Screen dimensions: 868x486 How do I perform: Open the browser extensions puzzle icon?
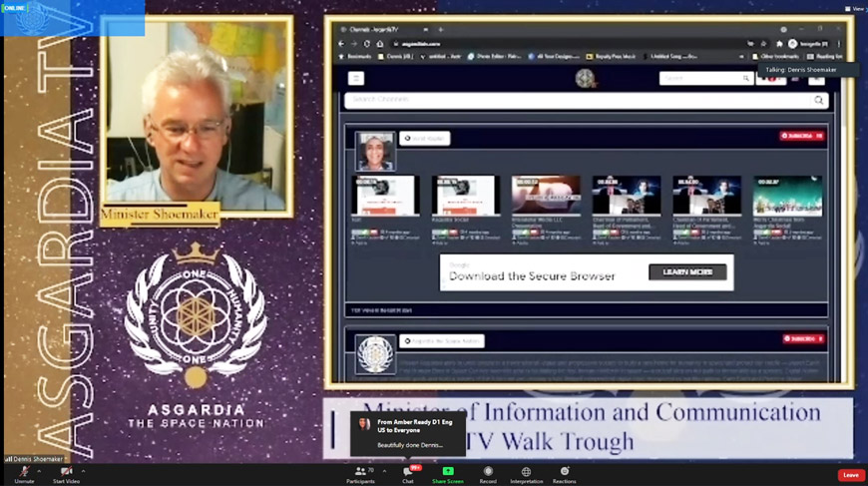(x=779, y=44)
